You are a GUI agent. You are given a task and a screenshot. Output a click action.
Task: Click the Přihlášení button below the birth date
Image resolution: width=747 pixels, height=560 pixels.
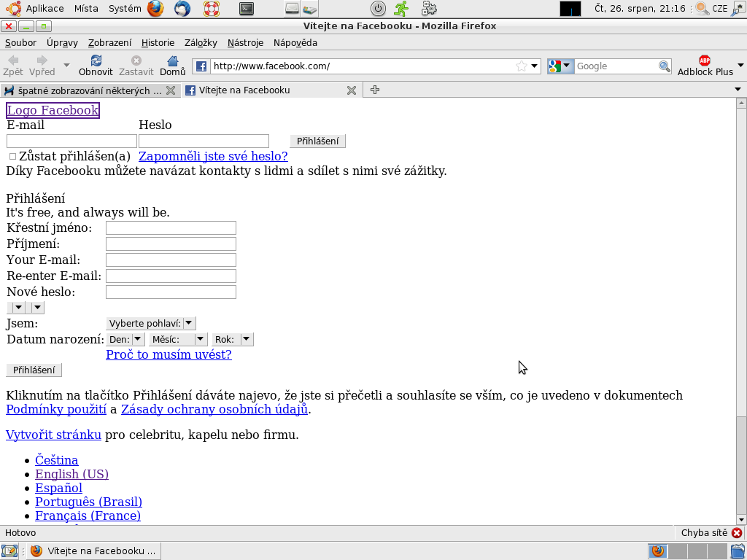pos(34,370)
